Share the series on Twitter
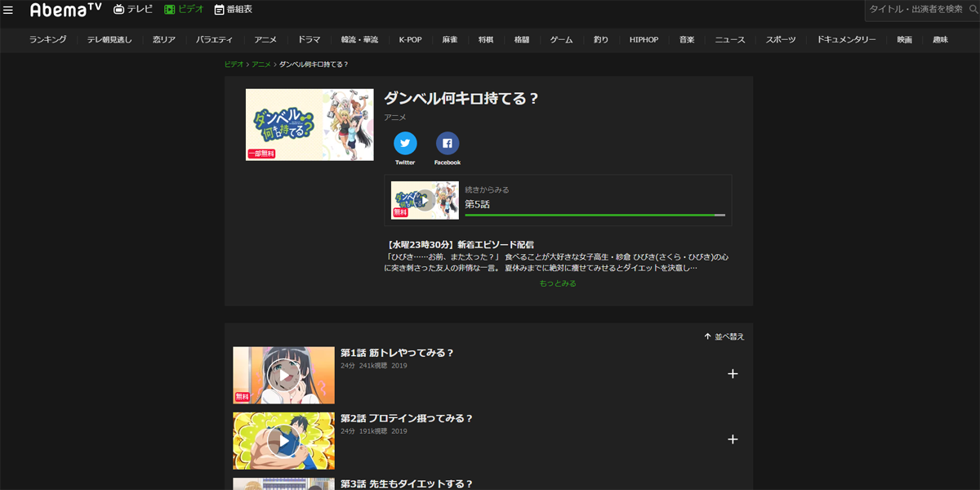The image size is (980, 490). pos(405,144)
